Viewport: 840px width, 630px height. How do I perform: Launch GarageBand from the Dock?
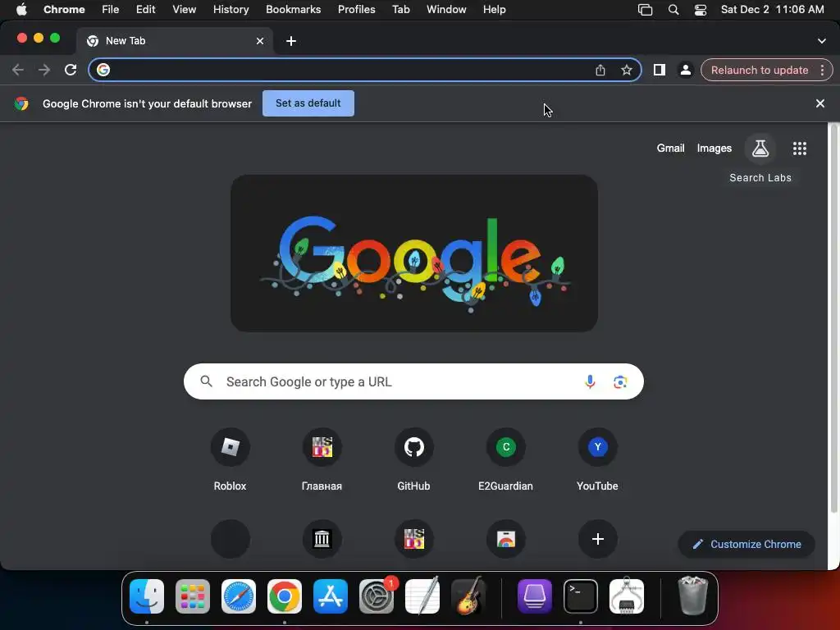[x=468, y=596]
